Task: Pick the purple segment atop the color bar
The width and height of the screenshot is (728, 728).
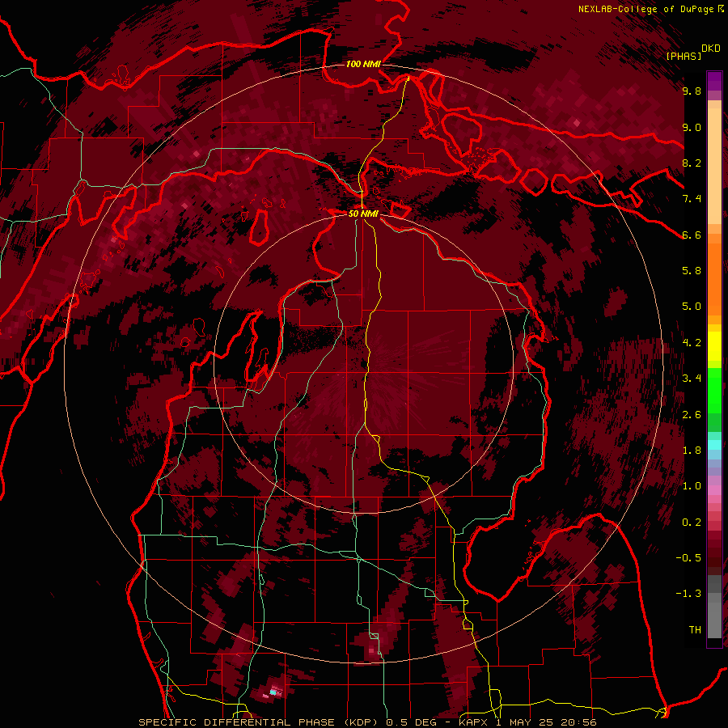Action: click(x=714, y=81)
